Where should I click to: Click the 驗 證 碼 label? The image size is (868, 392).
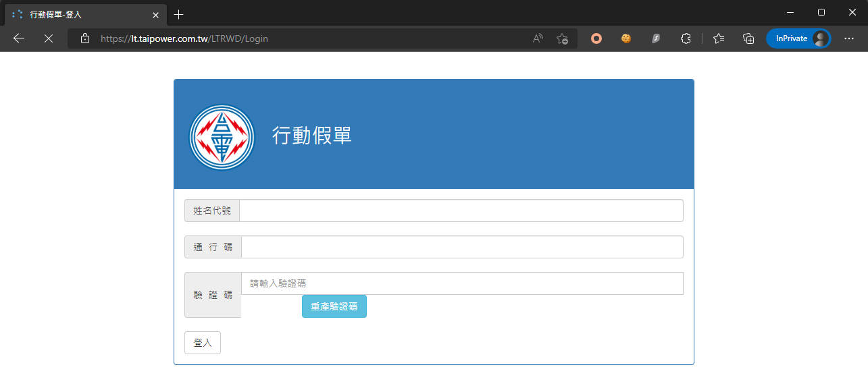tap(213, 295)
